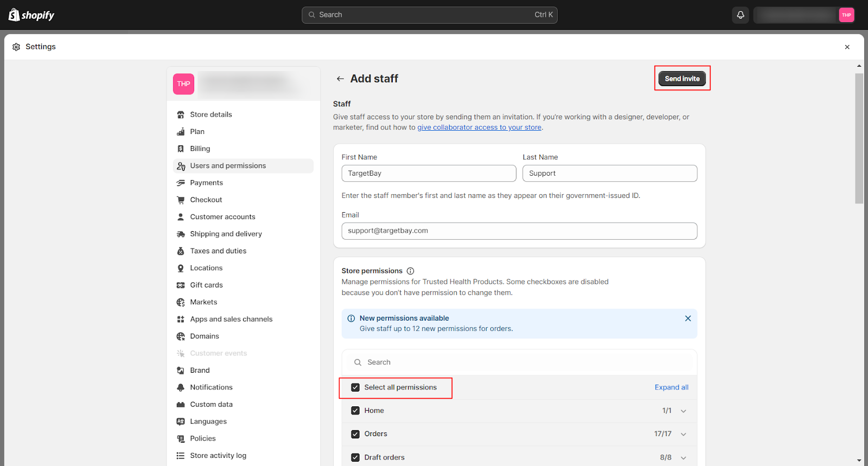
Task: Click Expand all permissions
Action: (x=672, y=387)
